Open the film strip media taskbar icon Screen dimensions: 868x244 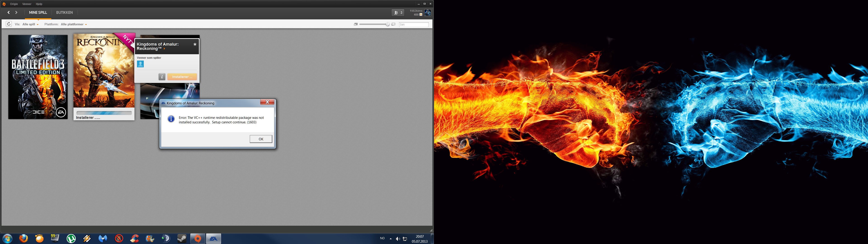(x=150, y=239)
